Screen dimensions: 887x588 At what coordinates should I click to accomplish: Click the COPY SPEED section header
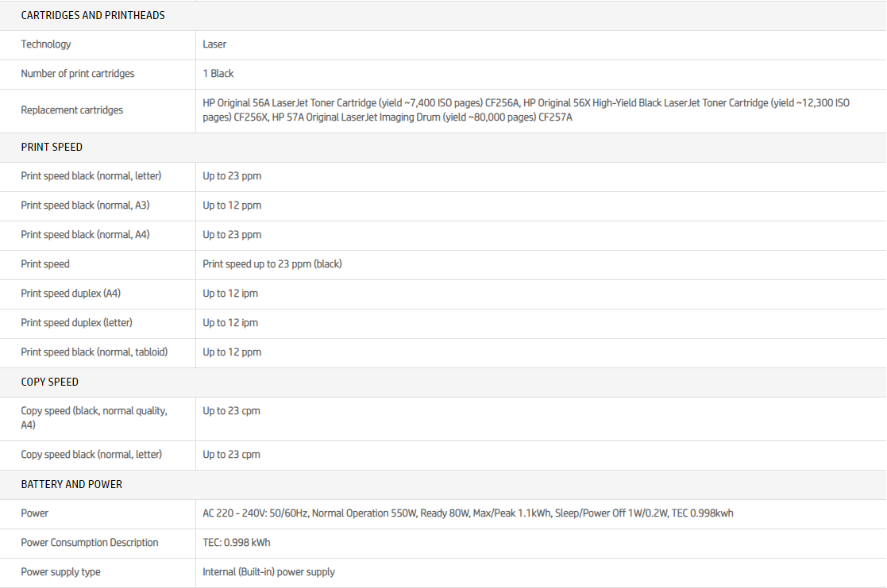click(49, 382)
